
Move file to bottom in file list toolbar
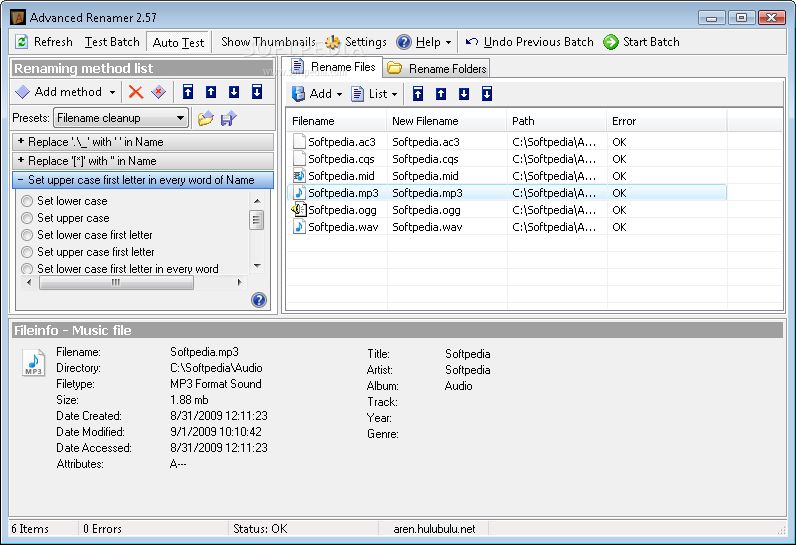click(x=487, y=93)
